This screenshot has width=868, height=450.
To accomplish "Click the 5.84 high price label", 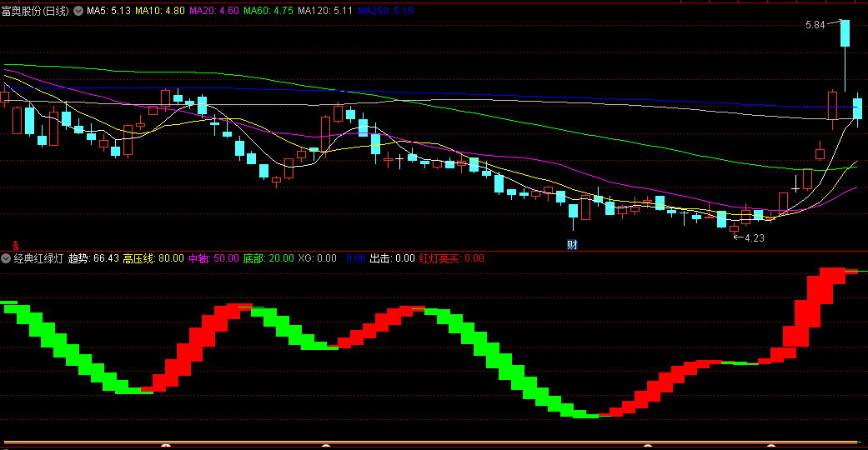I will click(815, 25).
